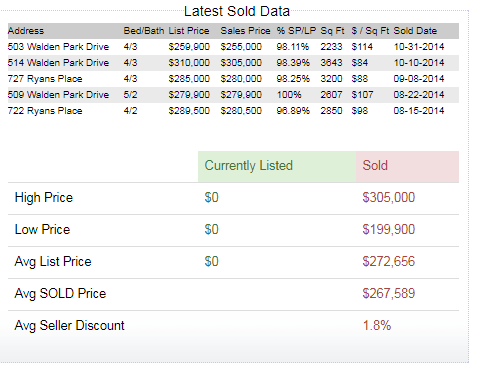The height and width of the screenshot is (368, 478).
Task: Click the 1.8% seller discount value
Action: click(377, 325)
